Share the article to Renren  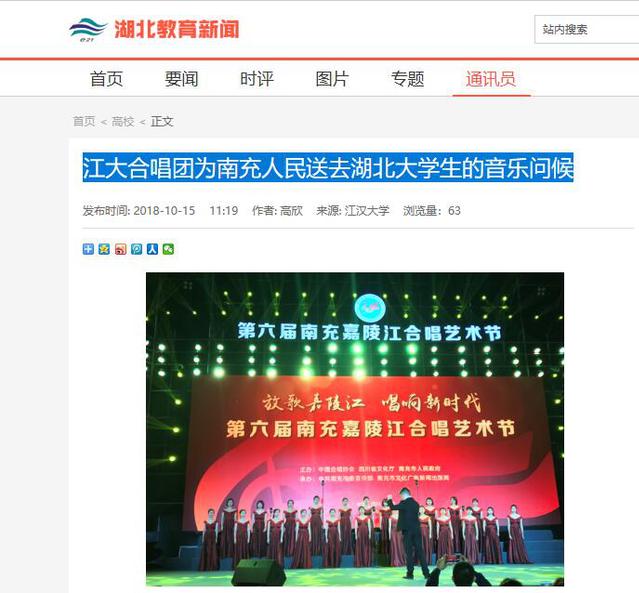click(152, 249)
